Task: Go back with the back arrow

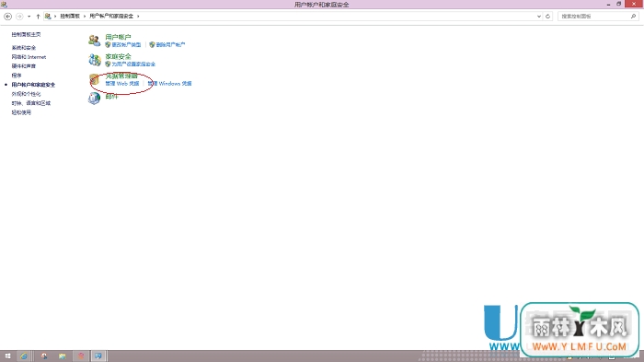Action: click(7, 17)
